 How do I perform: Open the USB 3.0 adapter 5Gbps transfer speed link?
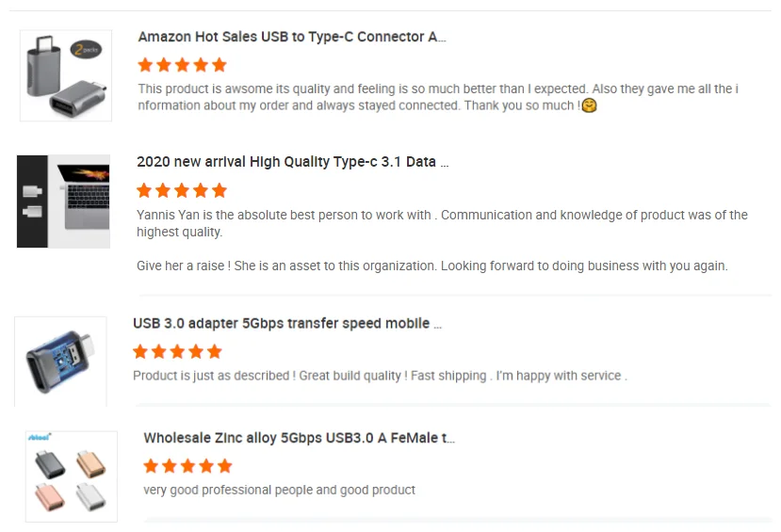pyautogui.click(x=287, y=323)
